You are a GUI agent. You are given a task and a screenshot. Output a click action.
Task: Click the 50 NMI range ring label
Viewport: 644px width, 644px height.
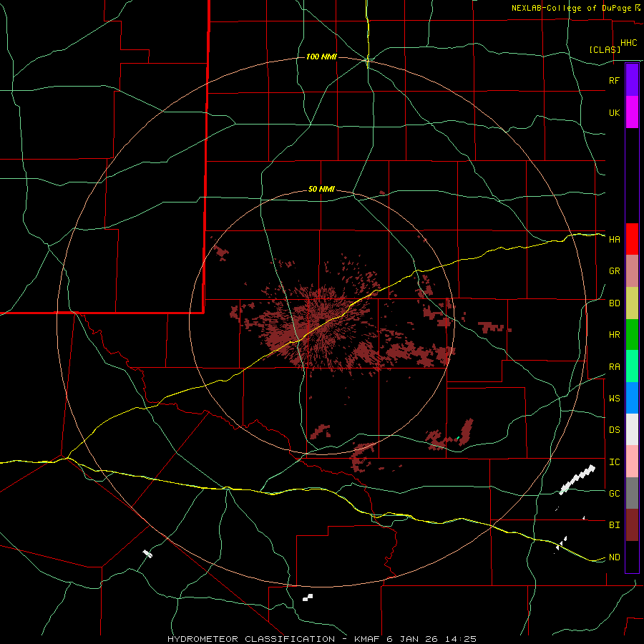pos(321,190)
